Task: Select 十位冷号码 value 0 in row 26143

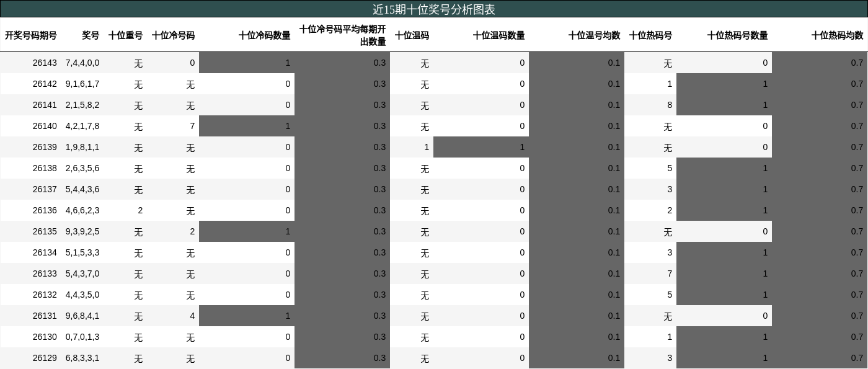Action: [x=192, y=63]
